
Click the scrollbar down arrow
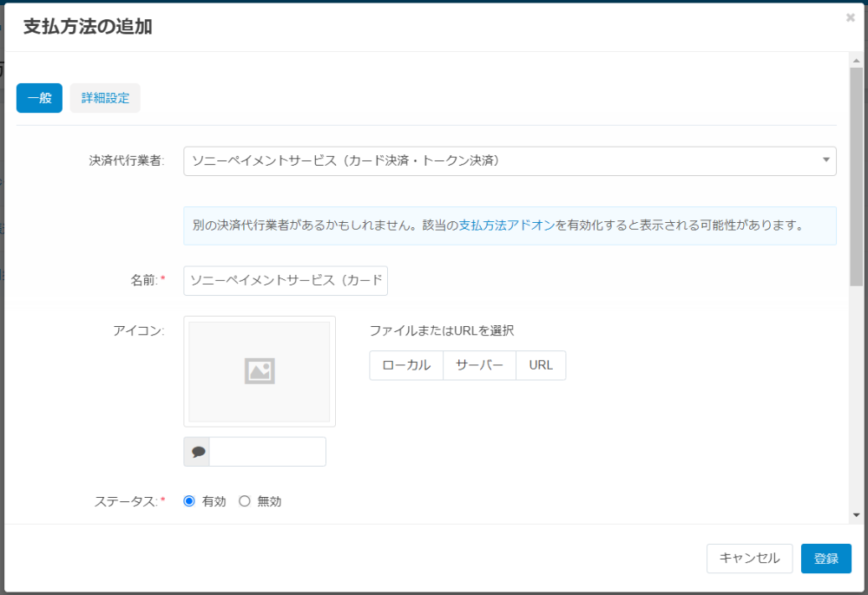click(857, 515)
